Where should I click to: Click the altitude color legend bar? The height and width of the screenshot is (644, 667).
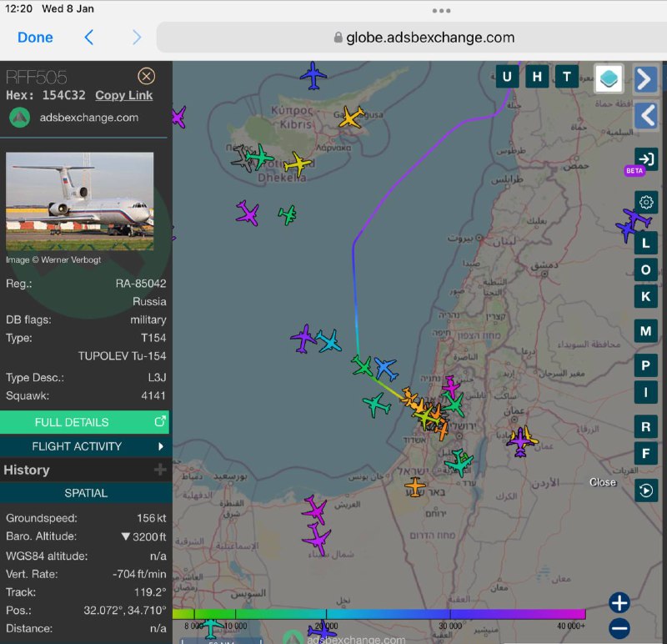pos(379,614)
